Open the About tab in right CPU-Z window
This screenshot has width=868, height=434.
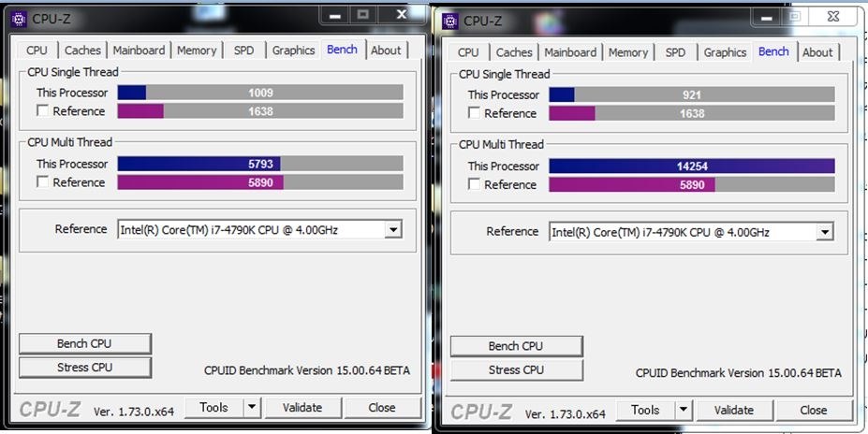tap(817, 52)
